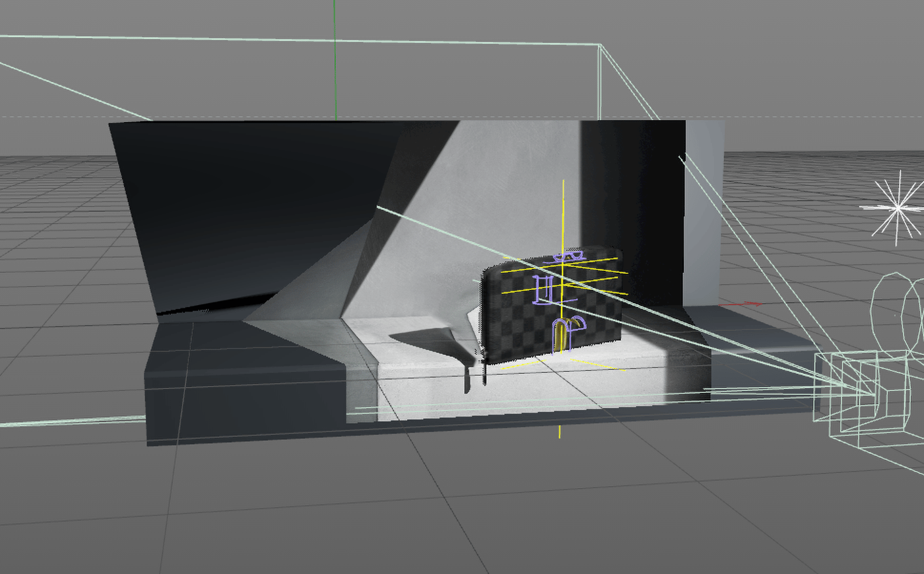Select the wireframe camera body box
The image size is (924, 574).
tap(851, 390)
